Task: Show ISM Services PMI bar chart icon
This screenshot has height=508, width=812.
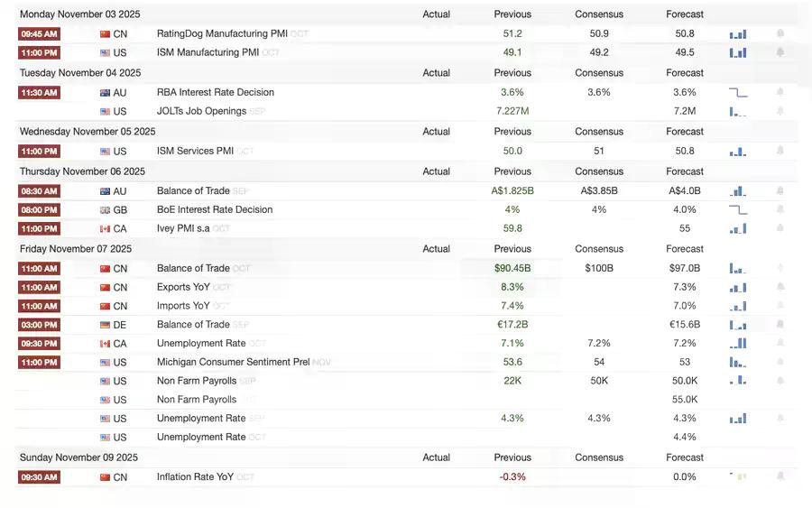Action: [x=738, y=152]
